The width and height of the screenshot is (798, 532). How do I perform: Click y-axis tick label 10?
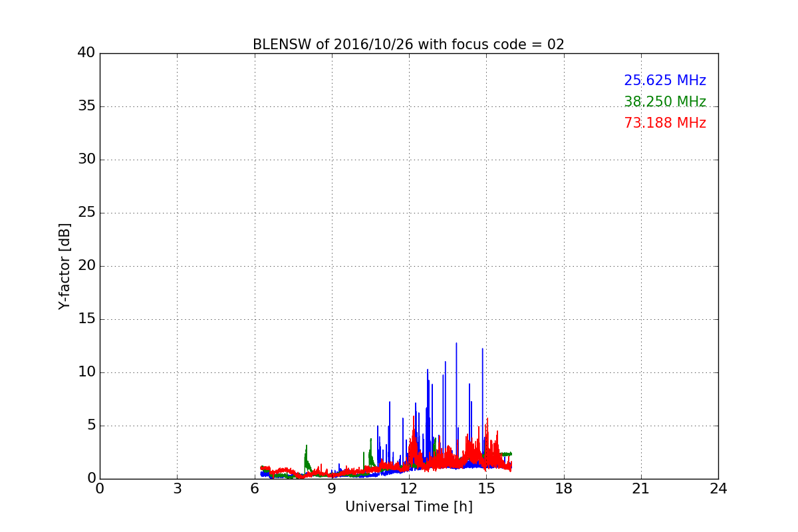click(86, 372)
